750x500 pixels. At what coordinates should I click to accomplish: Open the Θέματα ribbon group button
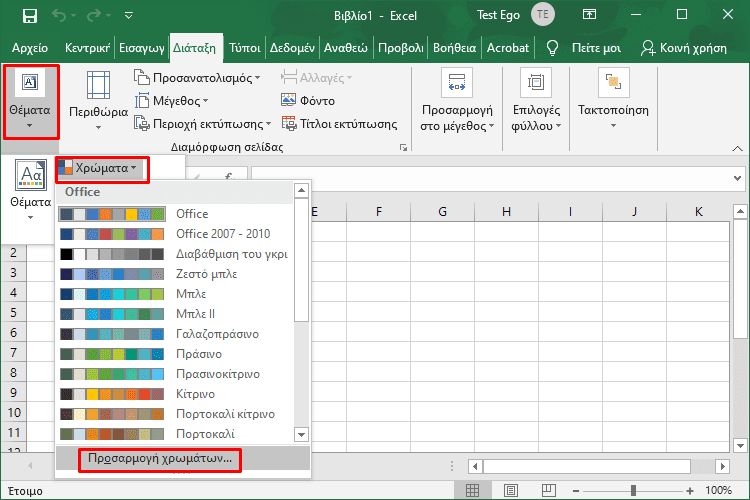tap(31, 101)
